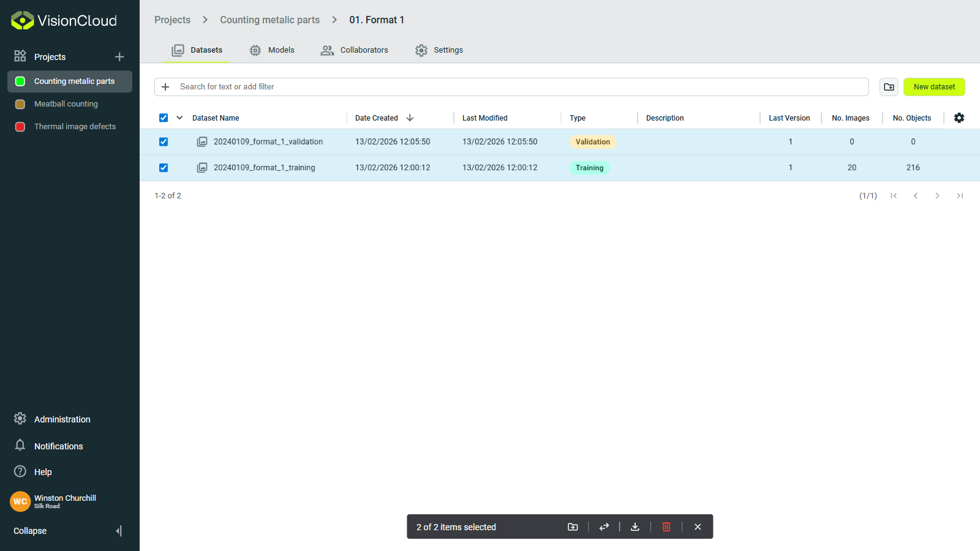Click the new folder icon beside New dataset
Viewport: 980px width, 551px height.
[x=889, y=86]
